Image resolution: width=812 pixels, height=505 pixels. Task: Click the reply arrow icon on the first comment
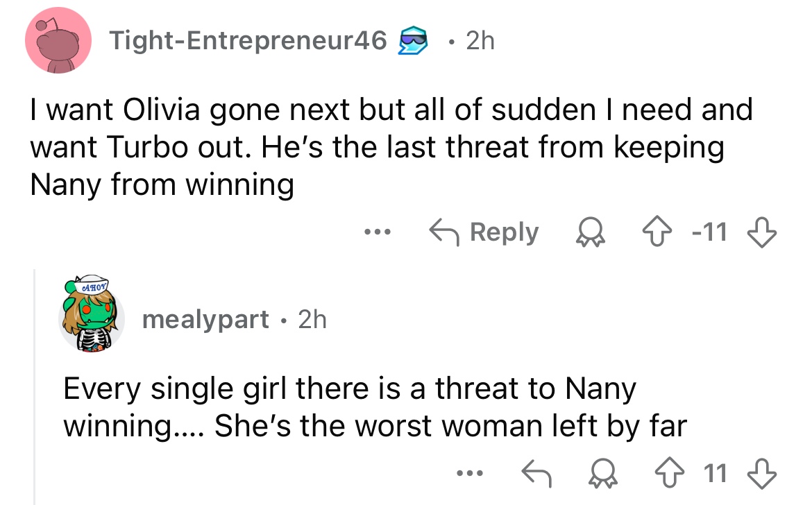point(443,232)
